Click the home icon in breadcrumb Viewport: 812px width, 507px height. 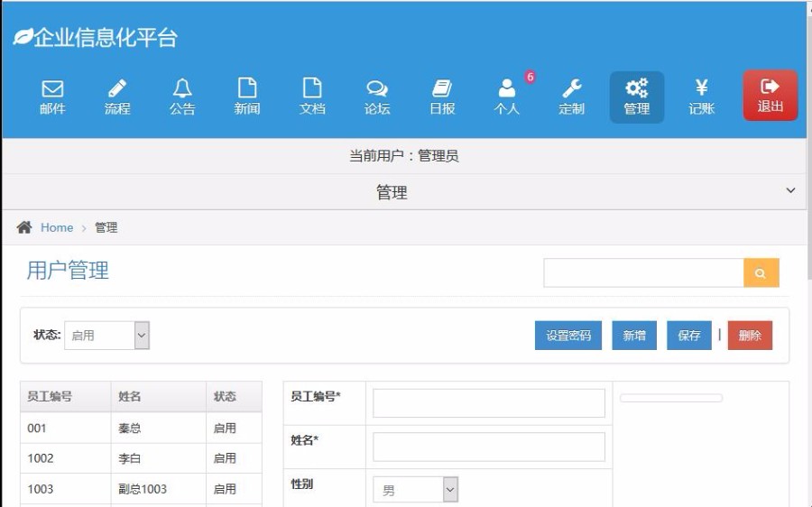coord(23,227)
